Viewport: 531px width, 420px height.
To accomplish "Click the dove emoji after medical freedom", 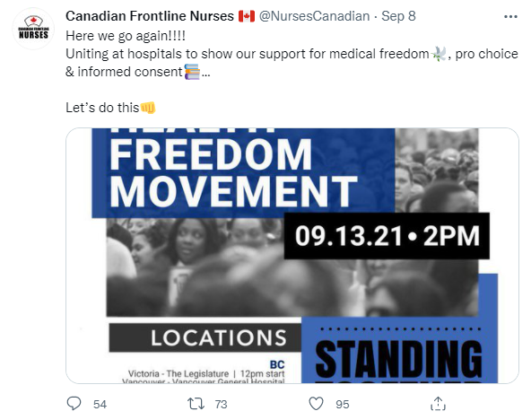I will point(439,54).
